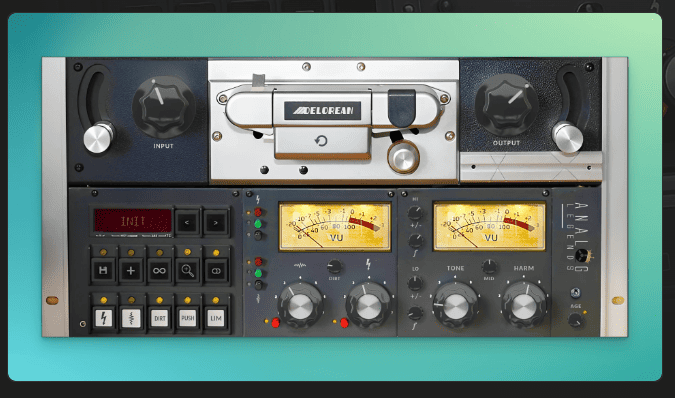675x398 pixels.
Task: Click the save preset floppy disk button
Action: (x=103, y=271)
